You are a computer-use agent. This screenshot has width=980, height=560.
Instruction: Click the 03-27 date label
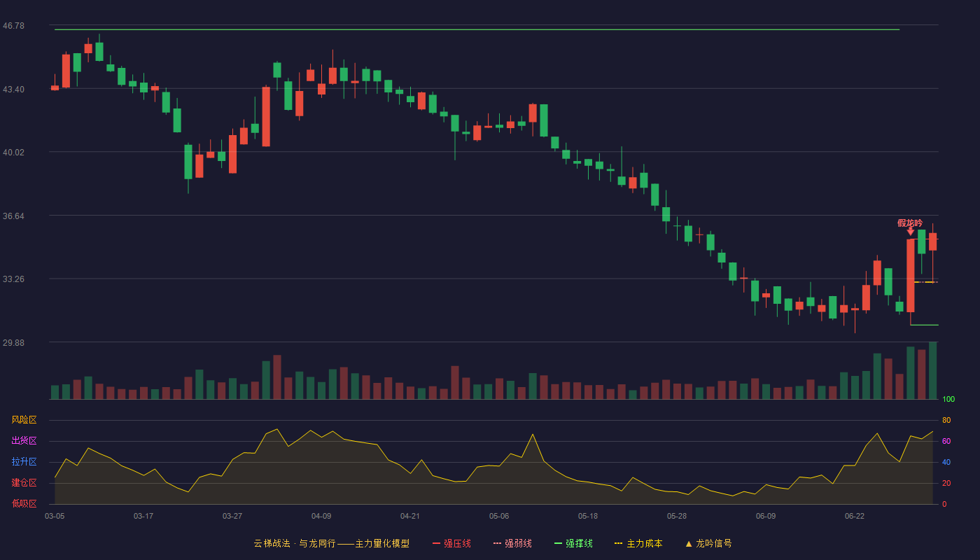pyautogui.click(x=232, y=516)
